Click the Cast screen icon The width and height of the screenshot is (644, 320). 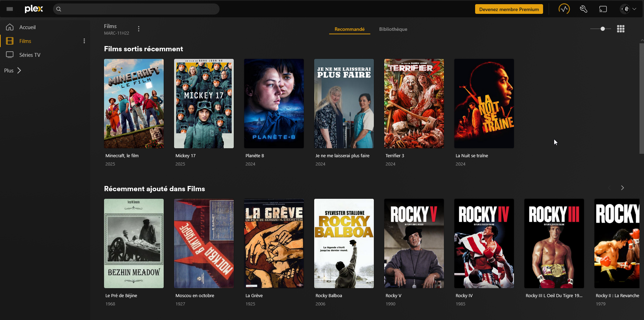click(603, 9)
